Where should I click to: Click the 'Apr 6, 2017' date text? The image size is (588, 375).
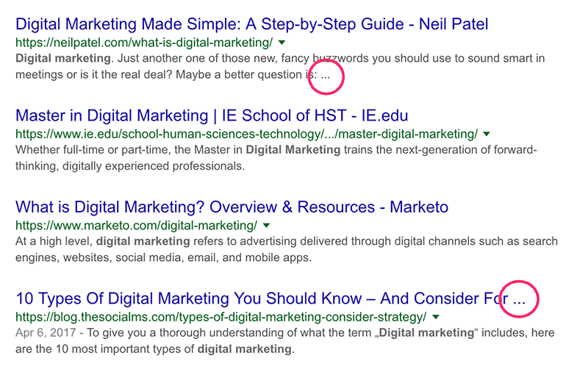point(46,333)
